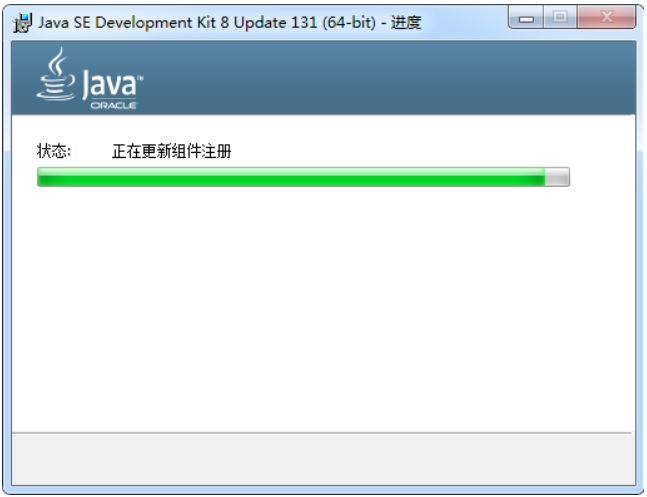This screenshot has width=647, height=497.
Task: Click the blank white area below progress bar
Action: click(x=324, y=310)
